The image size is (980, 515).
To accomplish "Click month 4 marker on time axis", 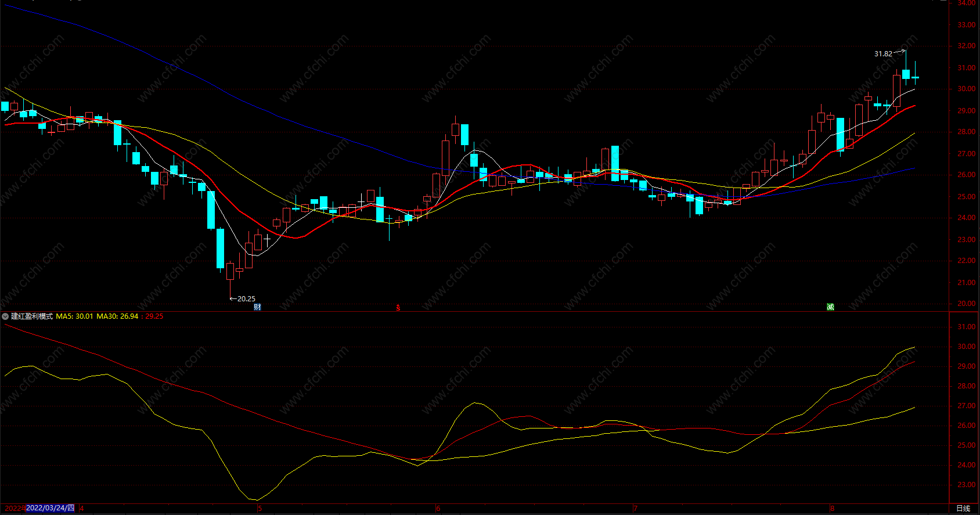I will (82, 509).
